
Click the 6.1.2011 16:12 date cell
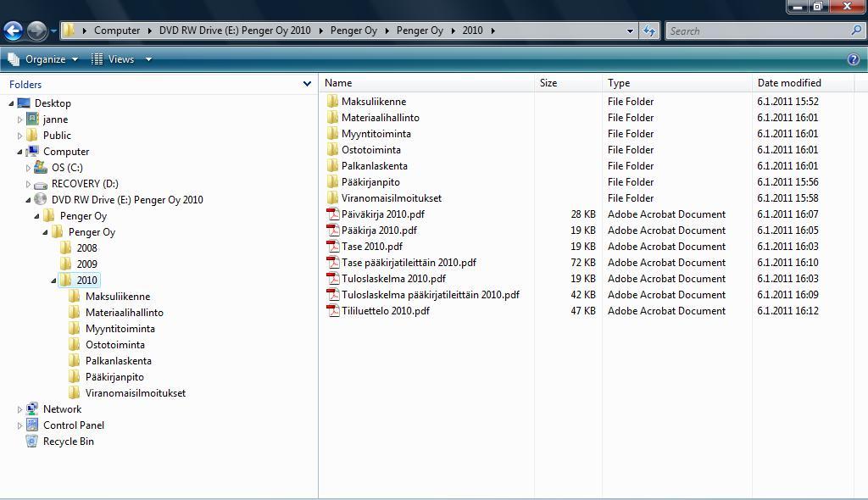(x=787, y=310)
